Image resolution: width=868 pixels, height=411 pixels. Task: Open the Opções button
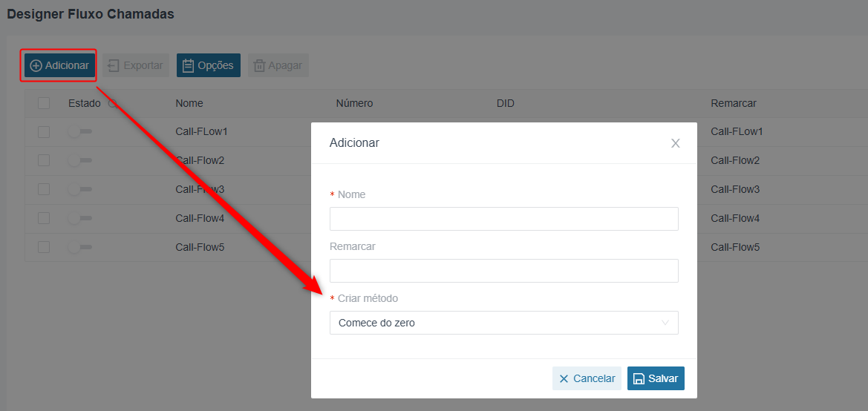(209, 65)
